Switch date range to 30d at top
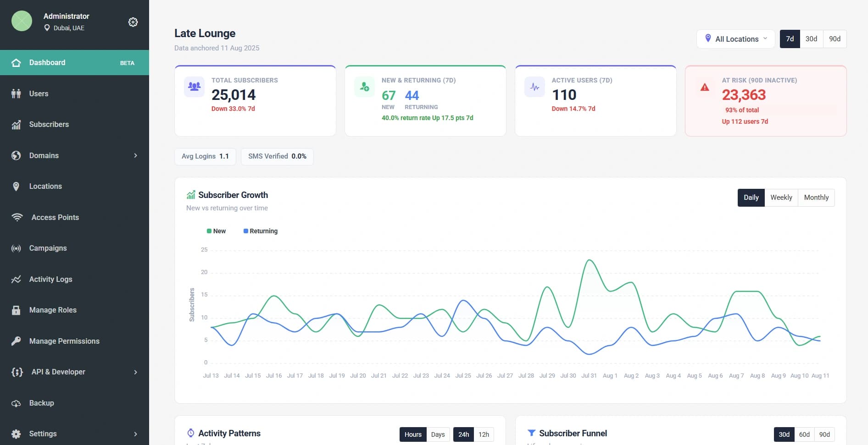868x445 pixels. [x=811, y=39]
